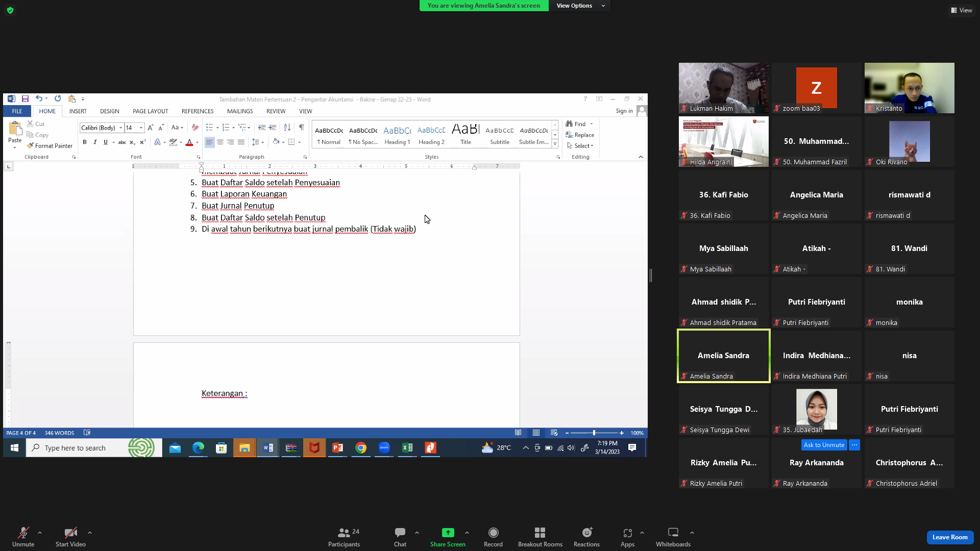The width and height of the screenshot is (980, 551).
Task: Justify the paragraph text
Action: (x=241, y=142)
